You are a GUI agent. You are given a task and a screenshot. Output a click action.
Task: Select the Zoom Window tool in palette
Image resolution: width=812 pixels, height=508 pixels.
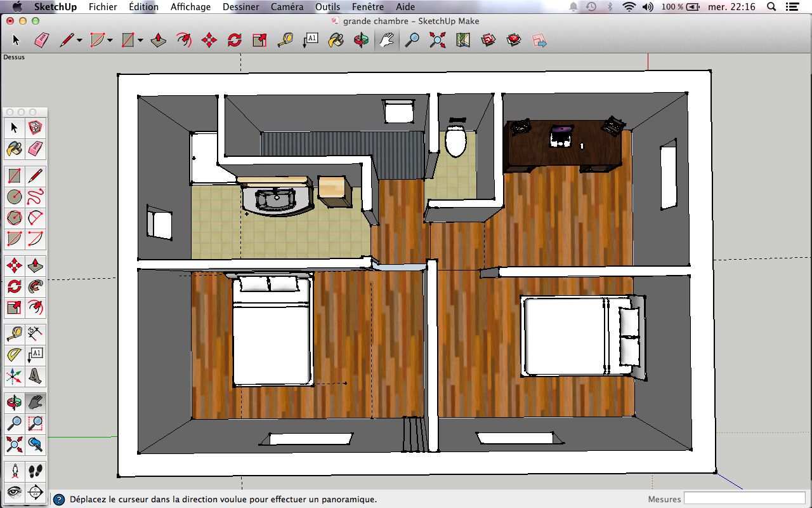coord(36,423)
